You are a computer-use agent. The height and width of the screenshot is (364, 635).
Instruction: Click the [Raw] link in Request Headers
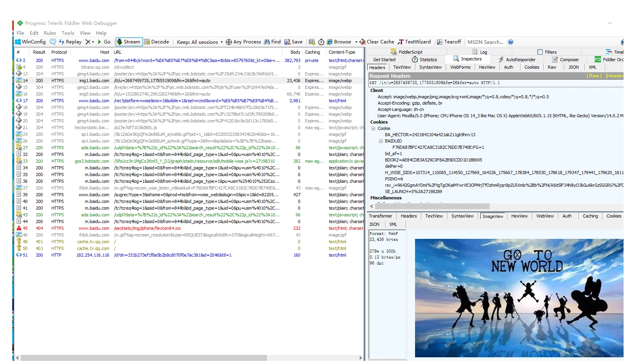click(594, 76)
